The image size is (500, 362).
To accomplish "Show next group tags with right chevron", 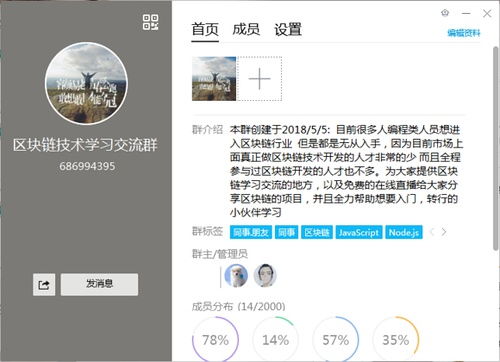I will coord(444,232).
